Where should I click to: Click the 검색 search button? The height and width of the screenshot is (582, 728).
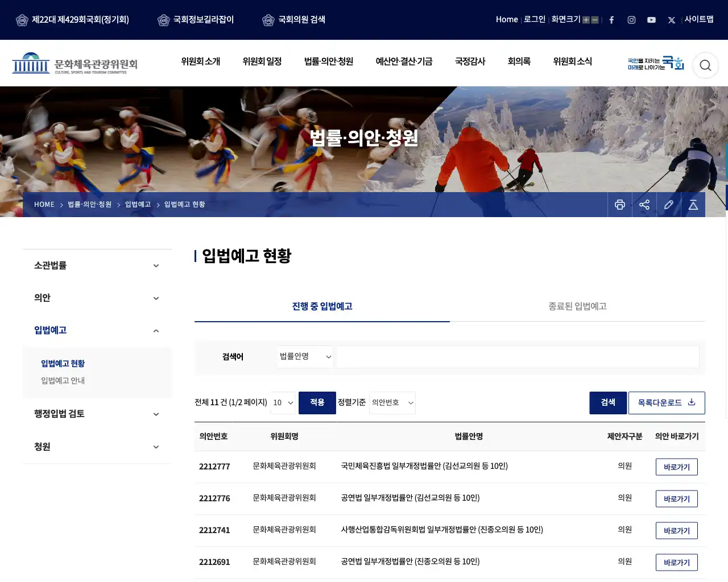click(608, 402)
